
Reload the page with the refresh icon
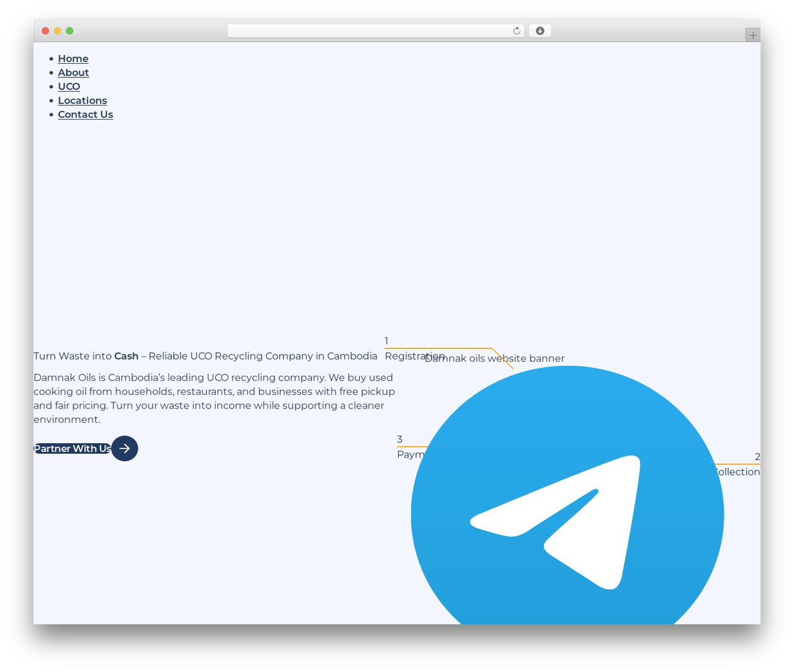coord(516,31)
